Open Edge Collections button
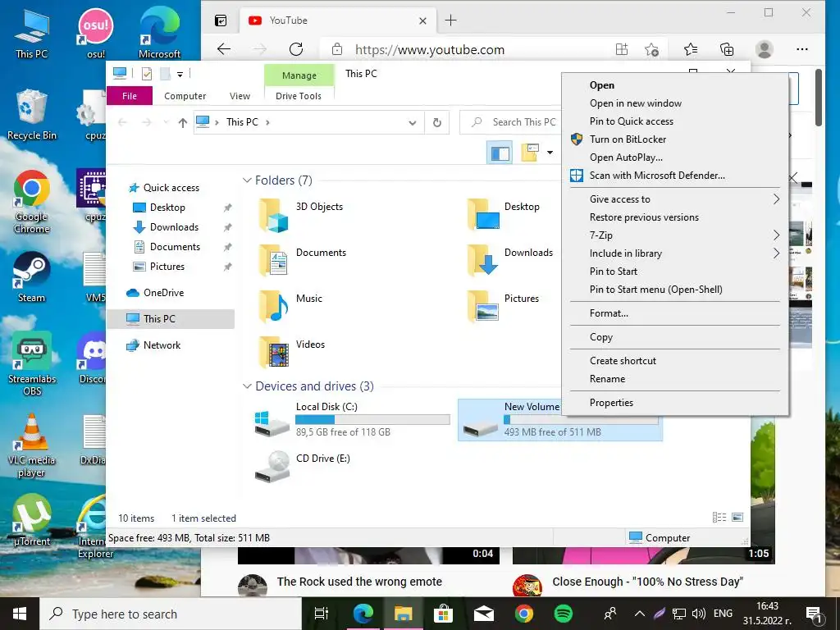Viewport: 840px width, 630px height. 727,50
